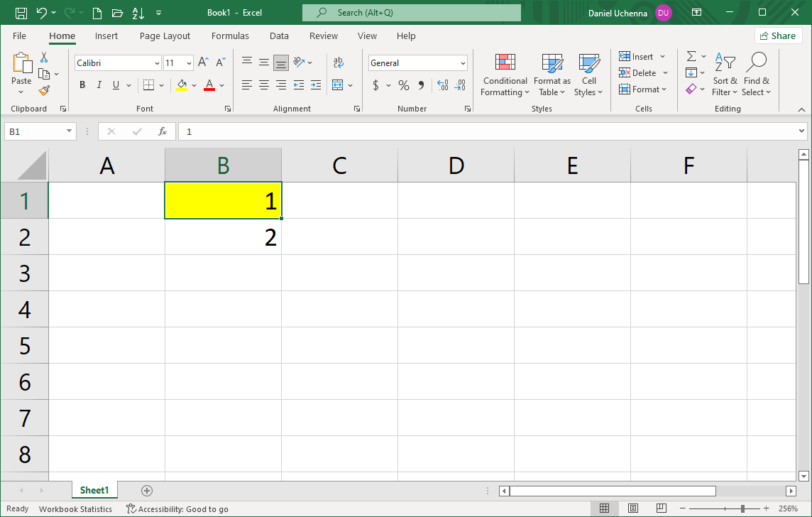The height and width of the screenshot is (517, 812).
Task: Open Workbook Statistics in status bar
Action: point(75,509)
